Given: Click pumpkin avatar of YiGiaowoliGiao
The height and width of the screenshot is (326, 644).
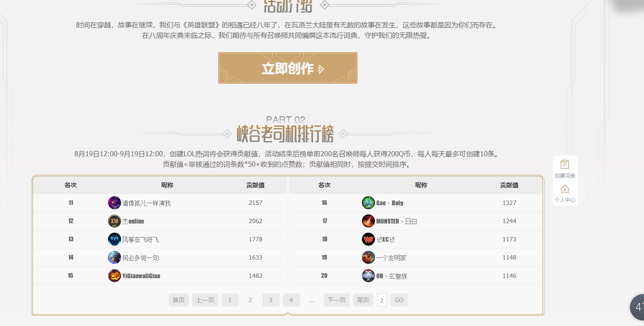Looking at the screenshot, I should 115,276.
